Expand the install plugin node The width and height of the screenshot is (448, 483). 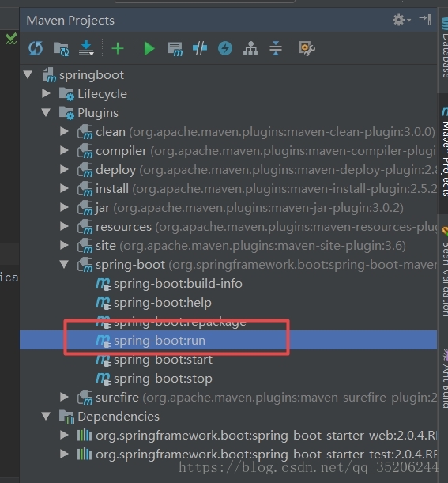pos(64,188)
